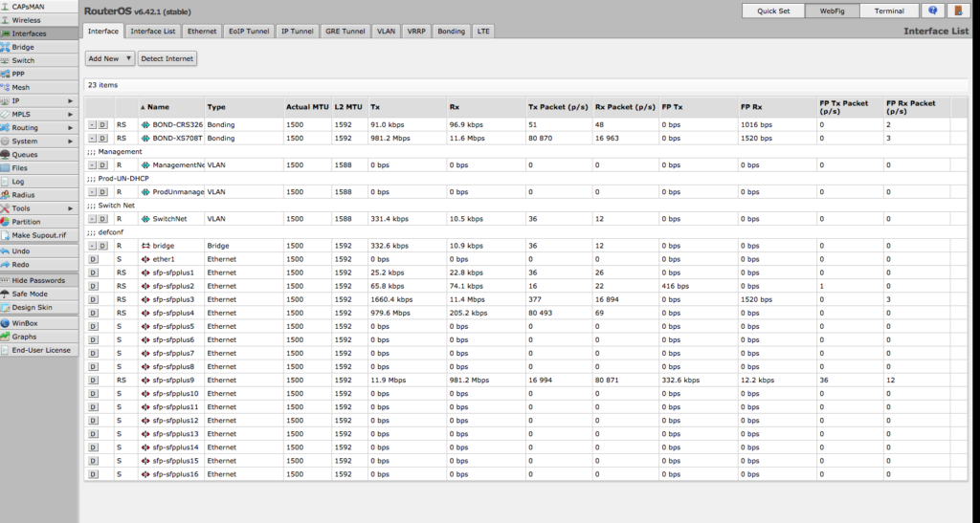
Task: Open the Graphs sidebar entry
Action: click(x=24, y=337)
